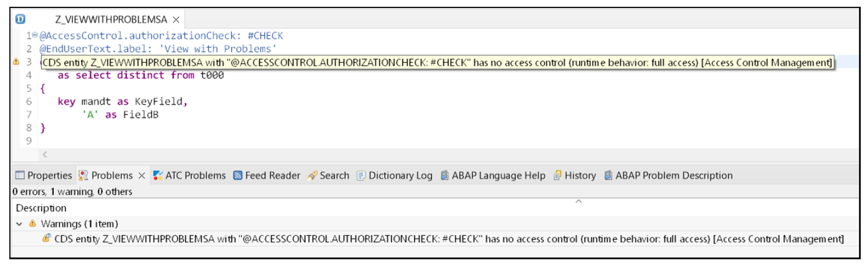Switch to the Properties tab
Viewport: 868px width, 266px height.
pyautogui.click(x=44, y=175)
